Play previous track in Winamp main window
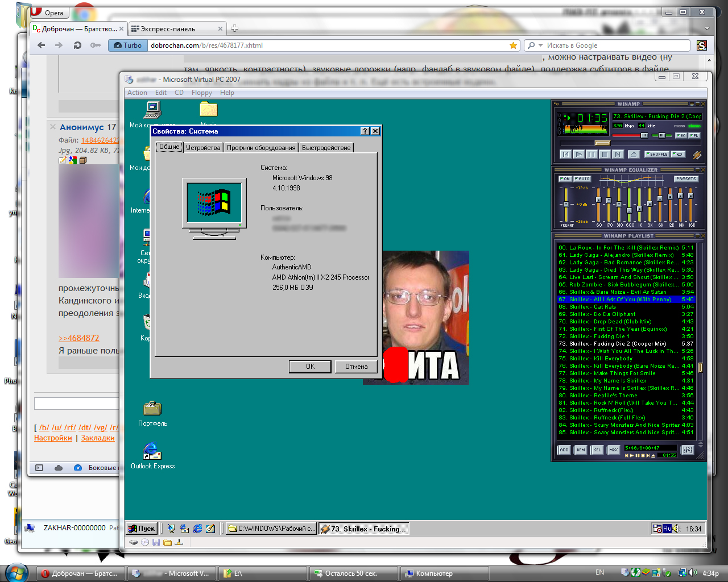The height and width of the screenshot is (582, 728). click(565, 154)
